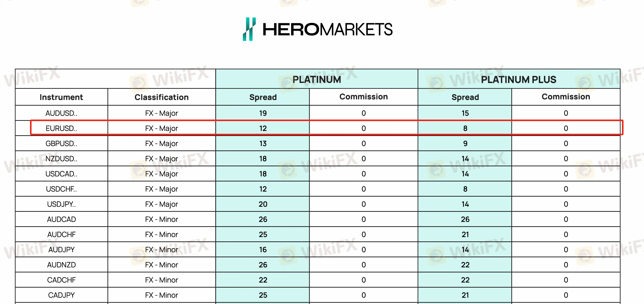Select the EURUSD.. instrument cell
This screenshot has height=304, width=644.
(62, 128)
